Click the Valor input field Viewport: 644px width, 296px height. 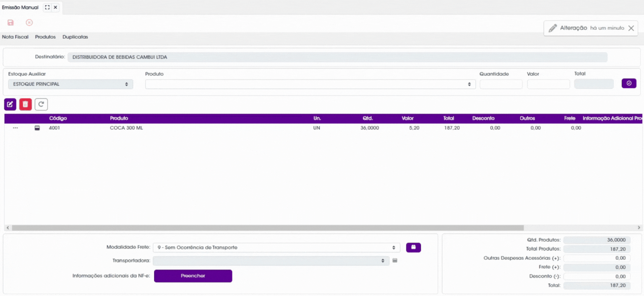548,84
